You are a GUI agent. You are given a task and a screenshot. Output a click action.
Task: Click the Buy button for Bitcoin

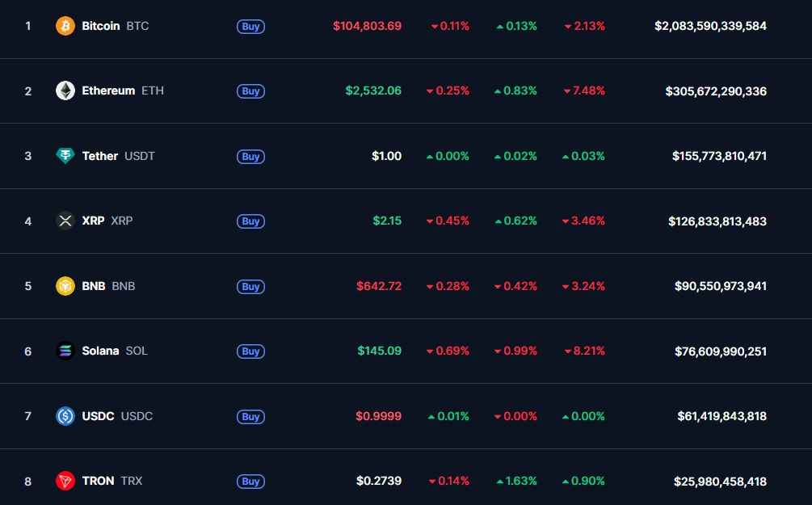pyautogui.click(x=250, y=26)
